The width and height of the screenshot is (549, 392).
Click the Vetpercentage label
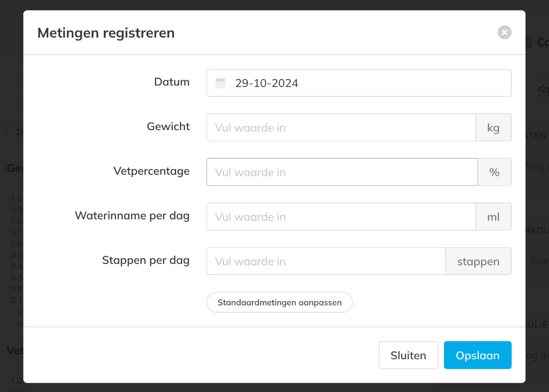click(x=152, y=171)
